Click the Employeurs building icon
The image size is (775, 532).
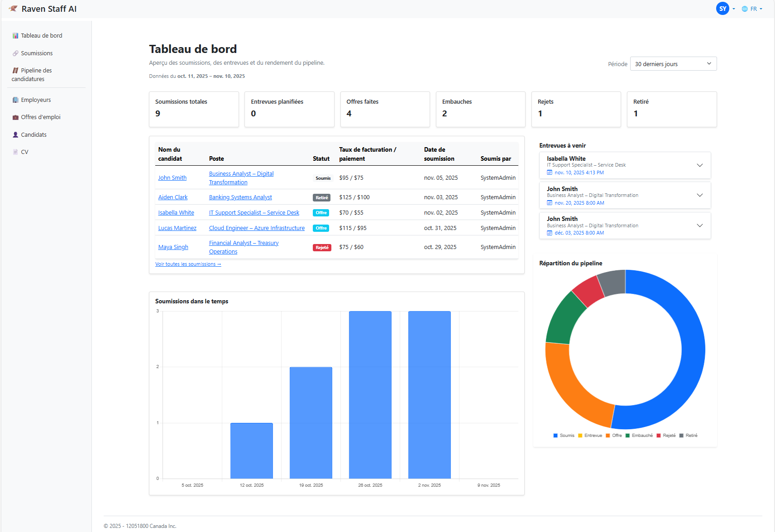15,100
